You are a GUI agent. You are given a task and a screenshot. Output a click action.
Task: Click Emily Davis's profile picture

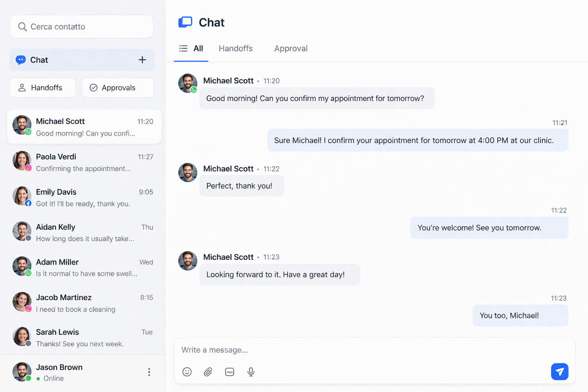click(x=22, y=196)
